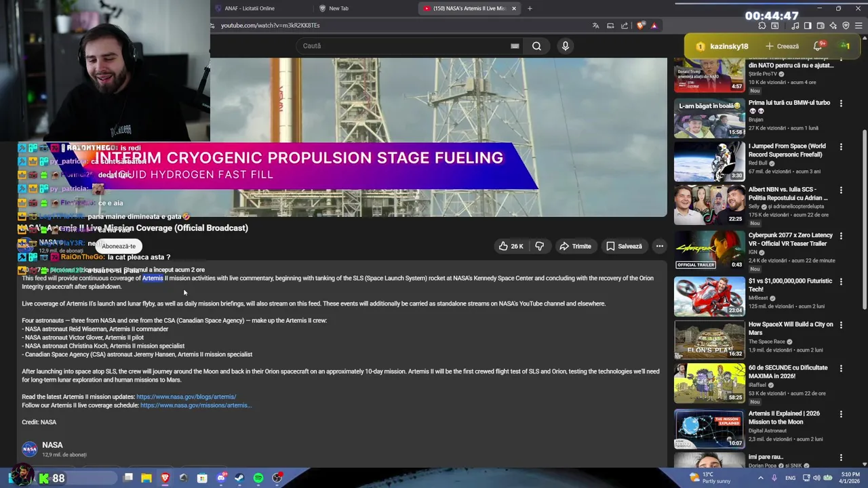The width and height of the screenshot is (868, 488).
Task: Open the Brave Rewards triangle icon
Action: click(x=654, y=26)
